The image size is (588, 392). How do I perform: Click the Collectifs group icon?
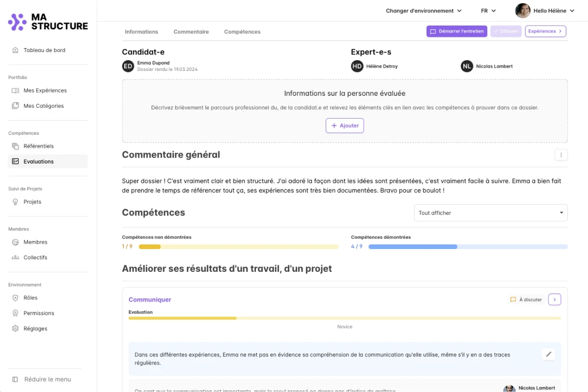point(15,258)
